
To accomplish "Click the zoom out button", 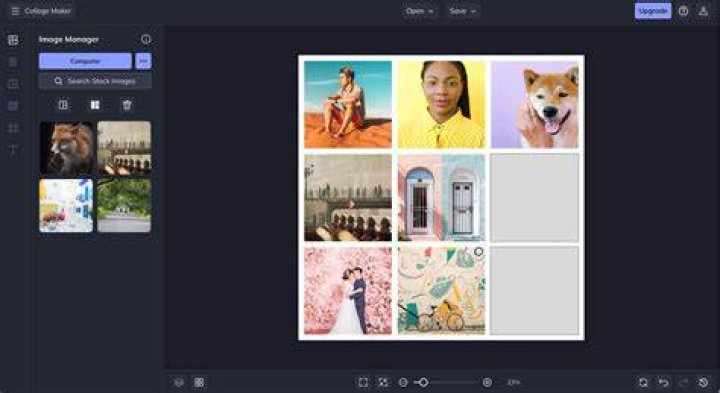I will 403,382.
